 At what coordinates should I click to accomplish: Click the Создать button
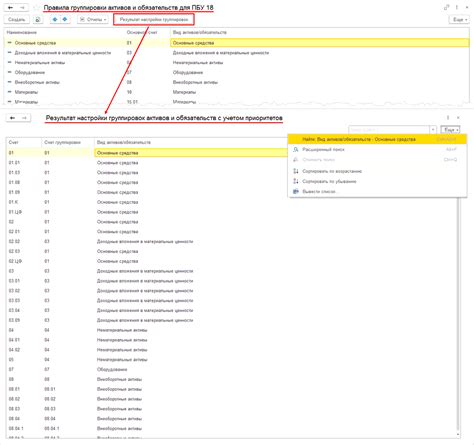[x=17, y=20]
